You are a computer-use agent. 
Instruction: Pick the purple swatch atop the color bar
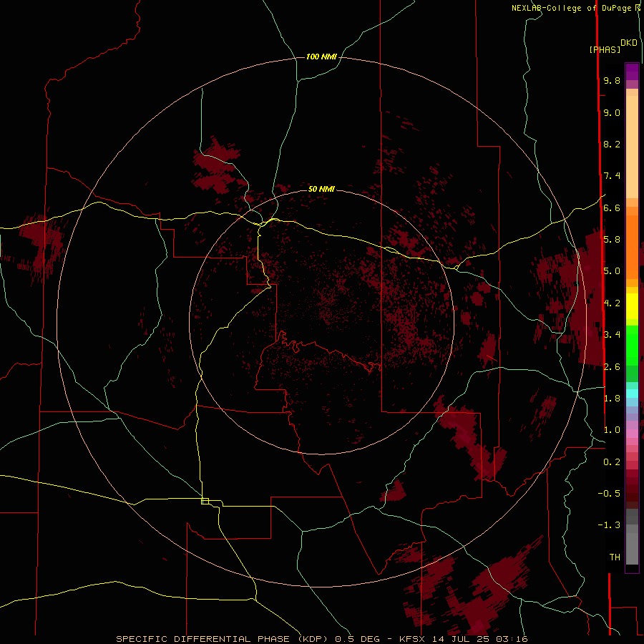pos(632,72)
